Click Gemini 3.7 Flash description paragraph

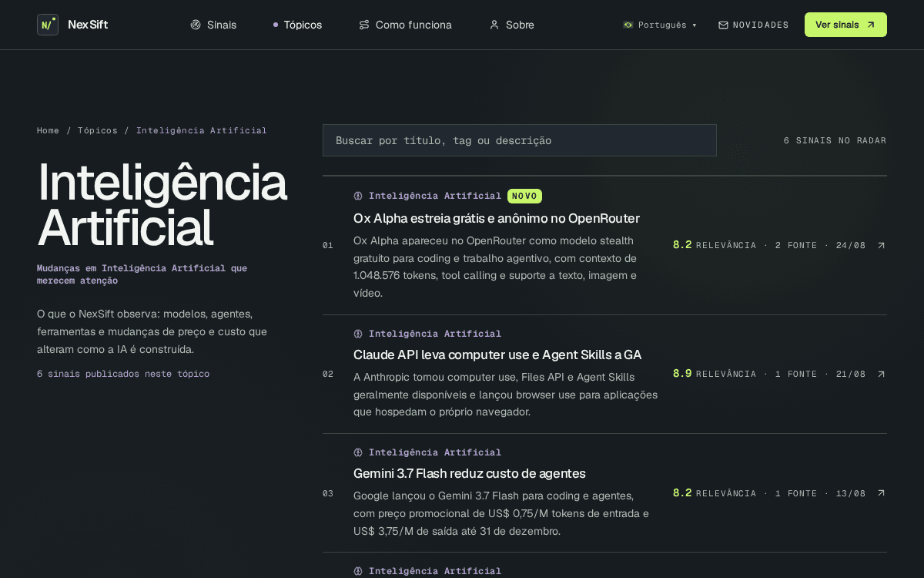501,513
